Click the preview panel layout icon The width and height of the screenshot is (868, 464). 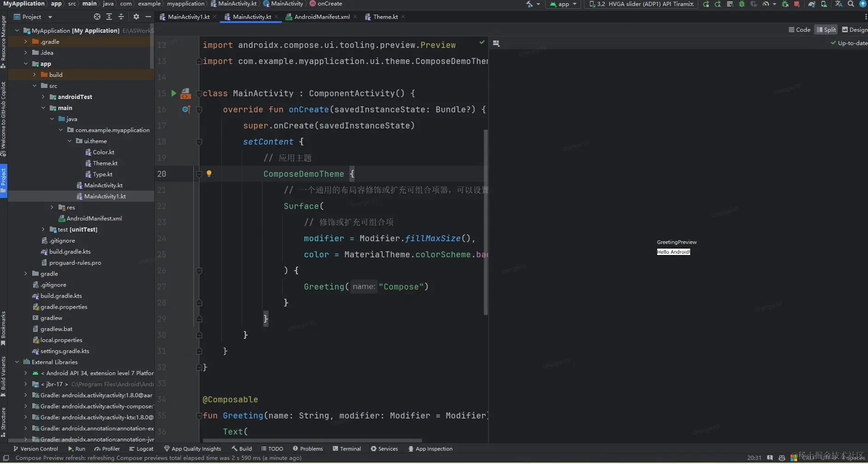point(496,43)
